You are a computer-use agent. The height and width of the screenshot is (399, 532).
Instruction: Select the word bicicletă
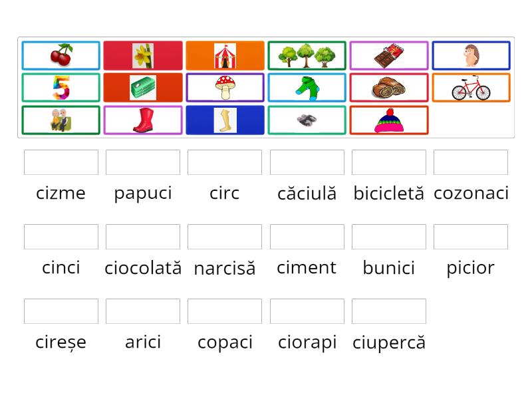(388, 194)
